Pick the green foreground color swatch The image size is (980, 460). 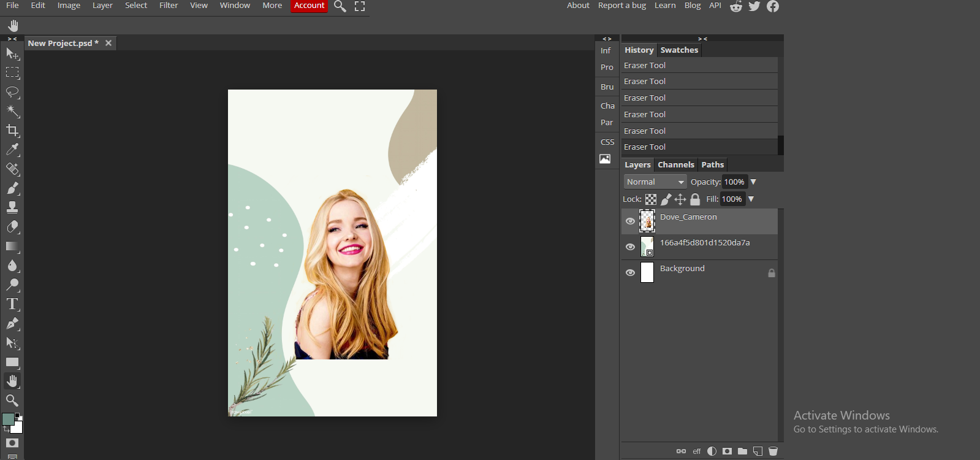[8, 419]
